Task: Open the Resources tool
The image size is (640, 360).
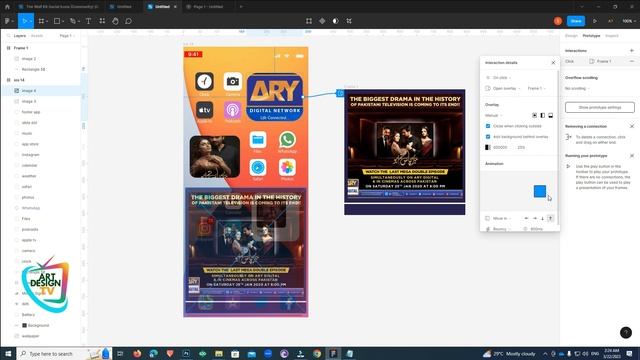Action: 102,21
